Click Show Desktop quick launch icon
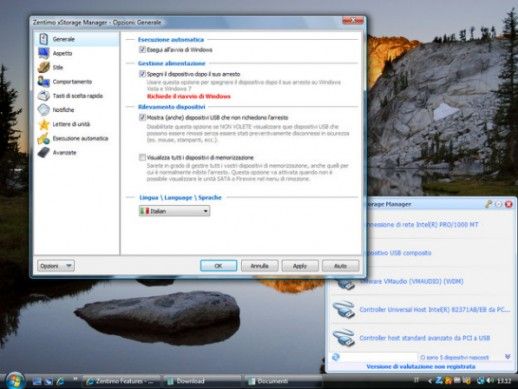This screenshot has width=518, height=389. click(37, 381)
